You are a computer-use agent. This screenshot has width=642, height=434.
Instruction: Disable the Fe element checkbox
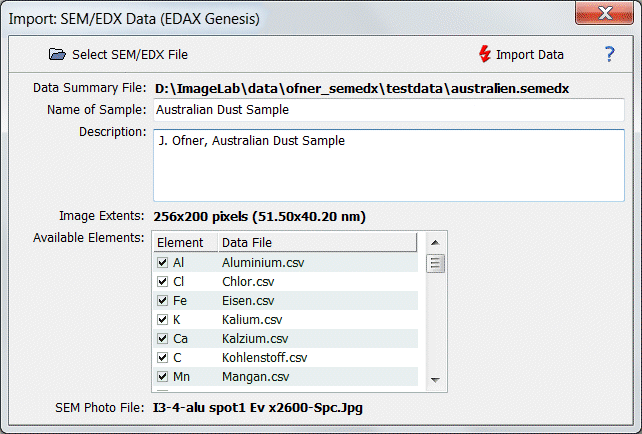[x=163, y=301]
